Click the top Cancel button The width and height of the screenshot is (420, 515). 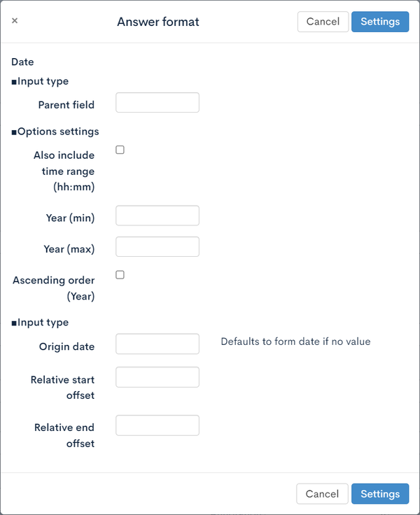[x=323, y=22]
